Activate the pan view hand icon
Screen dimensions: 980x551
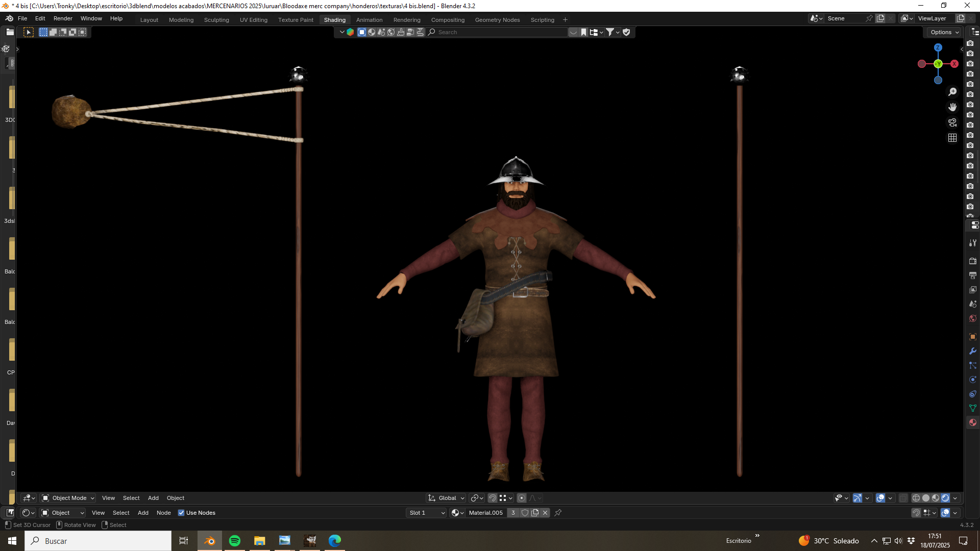click(x=952, y=107)
